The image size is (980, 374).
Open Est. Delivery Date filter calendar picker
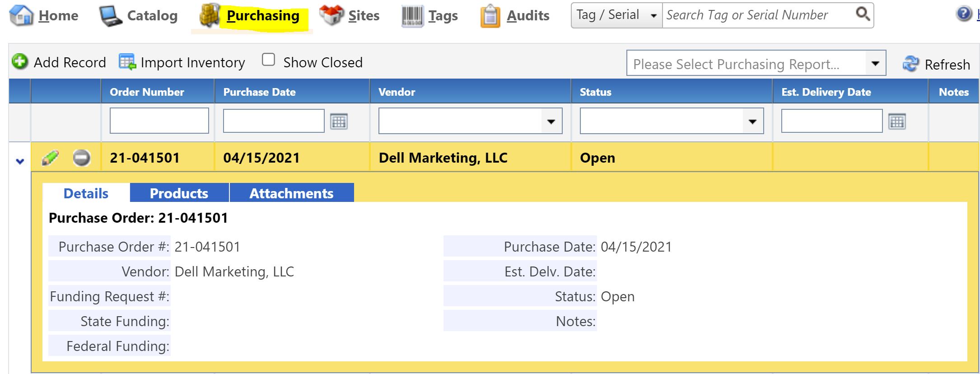pos(897,121)
